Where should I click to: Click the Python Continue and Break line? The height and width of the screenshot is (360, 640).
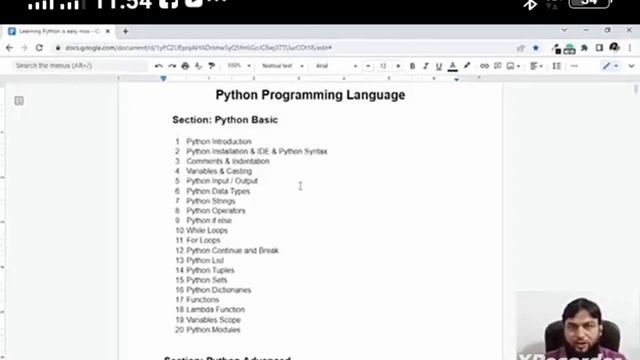(232, 250)
